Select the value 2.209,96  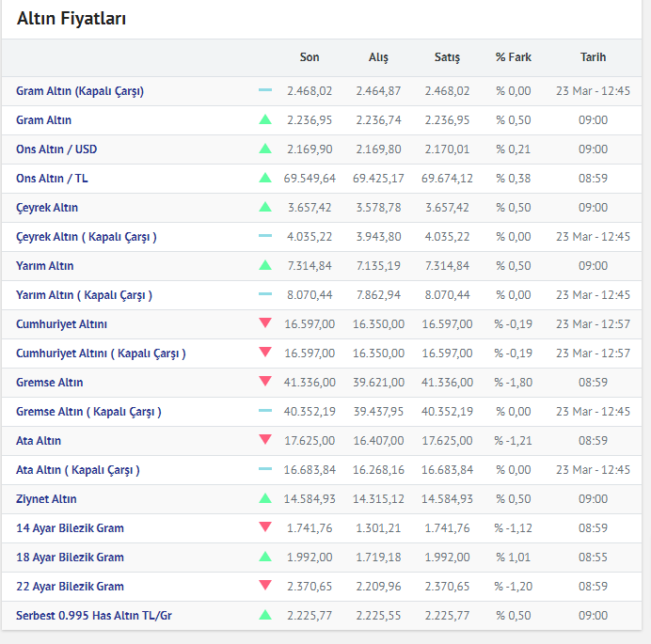pos(378,587)
